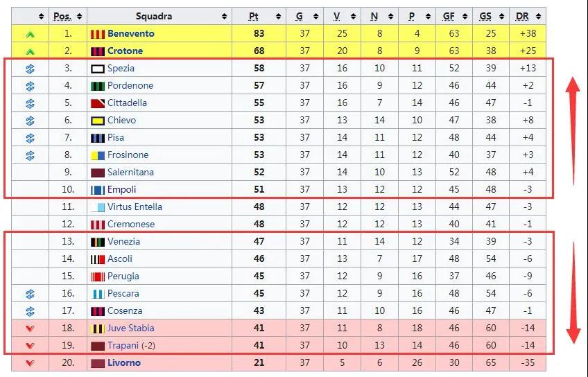Sort the table by Pos. column arrows
This screenshot has width=588, height=377.
pos(79,16)
